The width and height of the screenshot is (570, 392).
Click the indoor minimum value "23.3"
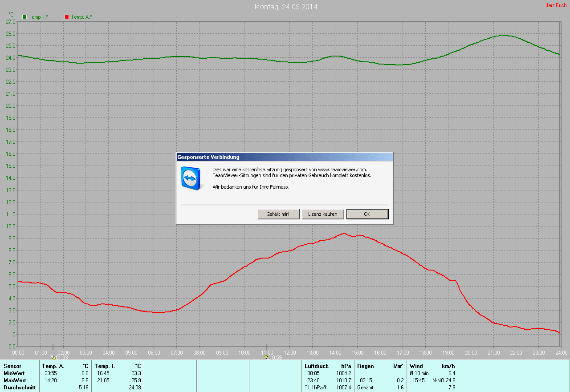coord(136,373)
